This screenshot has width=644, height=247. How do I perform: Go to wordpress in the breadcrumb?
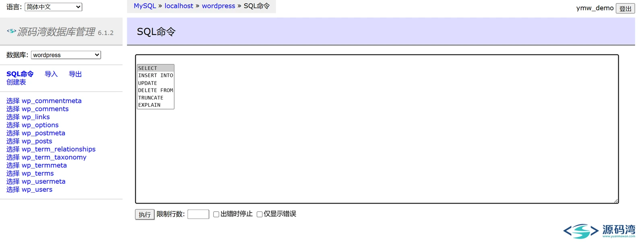click(x=219, y=6)
